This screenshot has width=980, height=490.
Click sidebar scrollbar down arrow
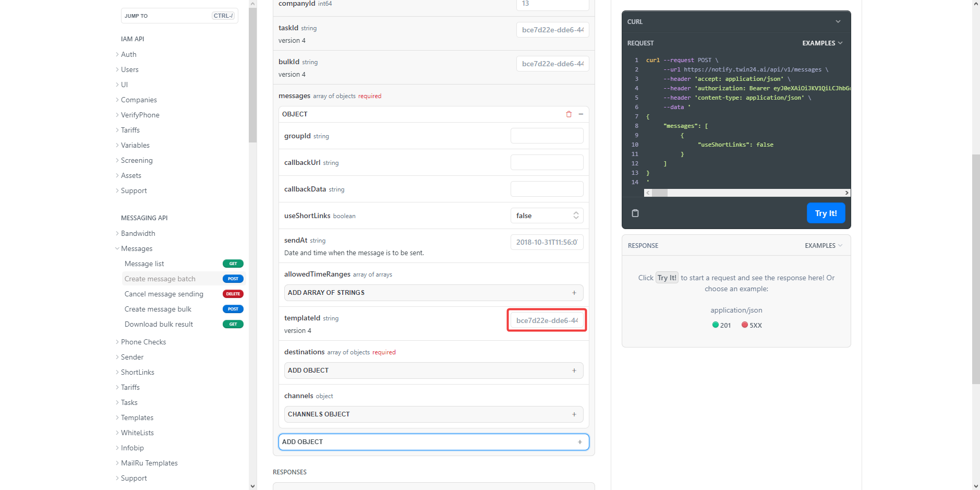coord(252,486)
